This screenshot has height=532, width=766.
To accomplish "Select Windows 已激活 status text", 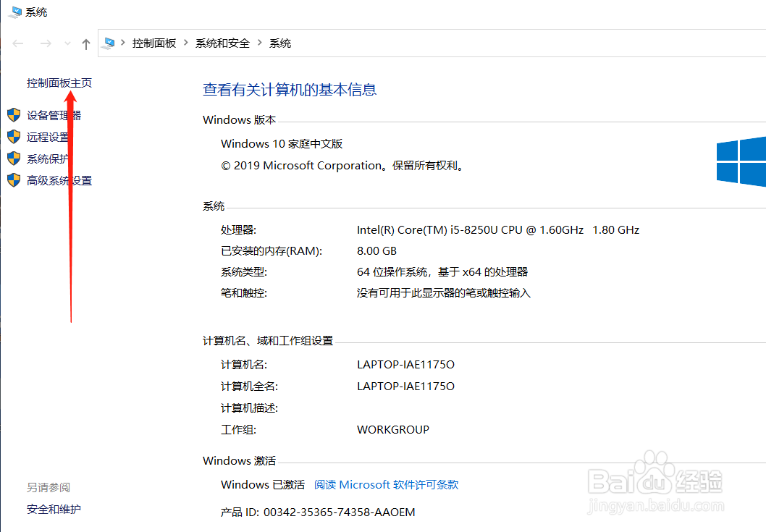I will [263, 485].
